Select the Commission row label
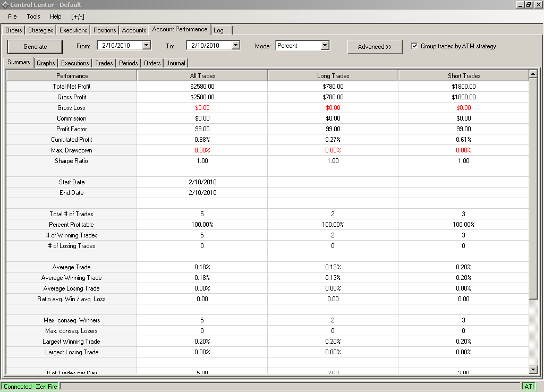Viewport: 544px width, 392px height. coord(72,118)
